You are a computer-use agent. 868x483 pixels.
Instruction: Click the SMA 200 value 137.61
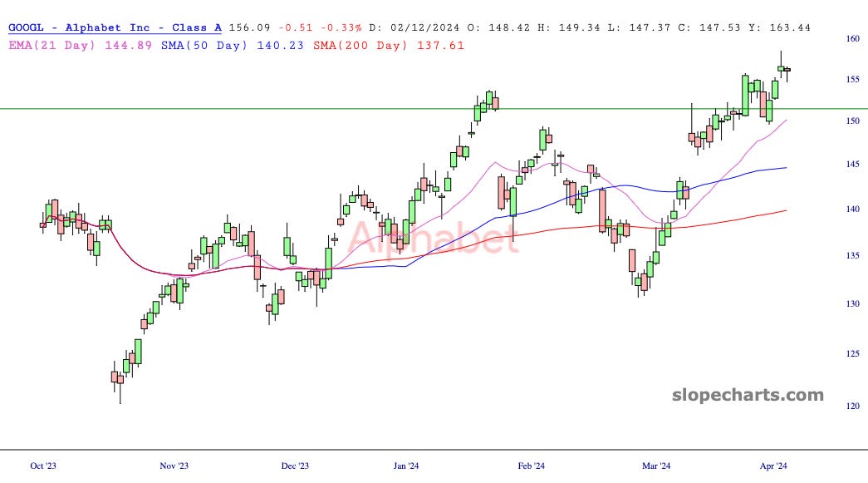tap(440, 46)
